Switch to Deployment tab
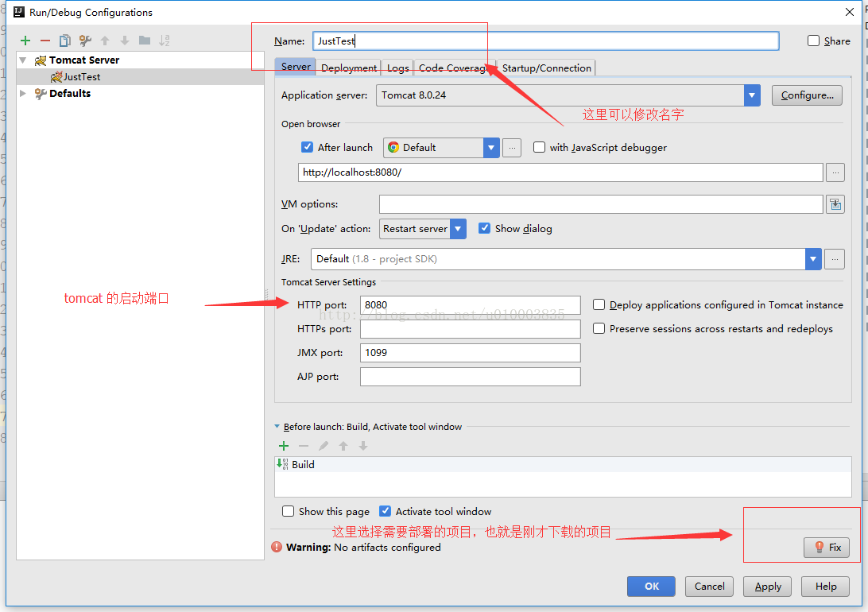 pos(349,68)
